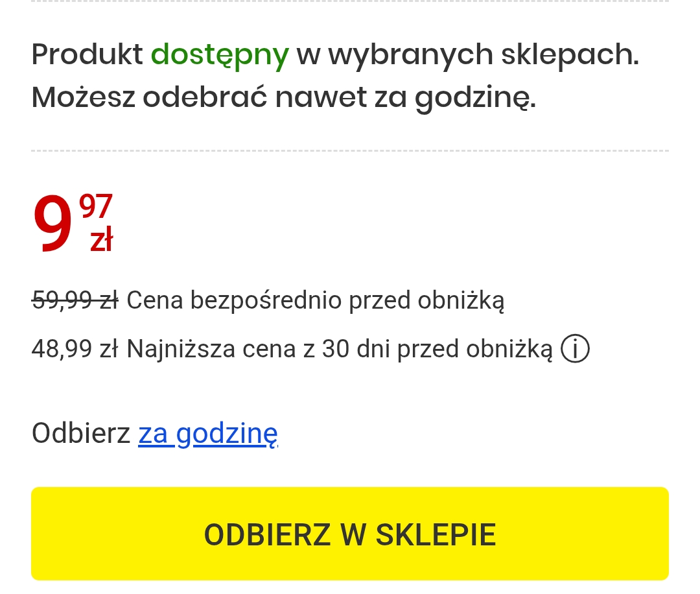
Task: Click the info icon beside lowest price
Action: click(575, 350)
